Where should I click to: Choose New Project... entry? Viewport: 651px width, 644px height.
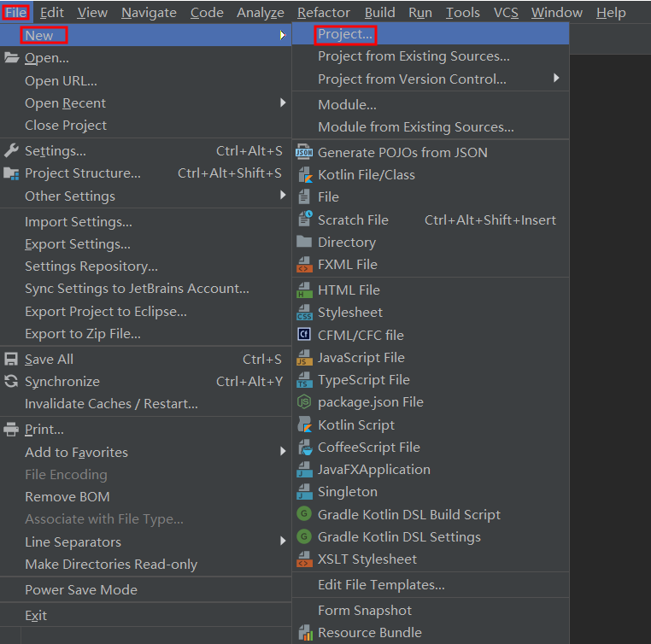click(430, 34)
